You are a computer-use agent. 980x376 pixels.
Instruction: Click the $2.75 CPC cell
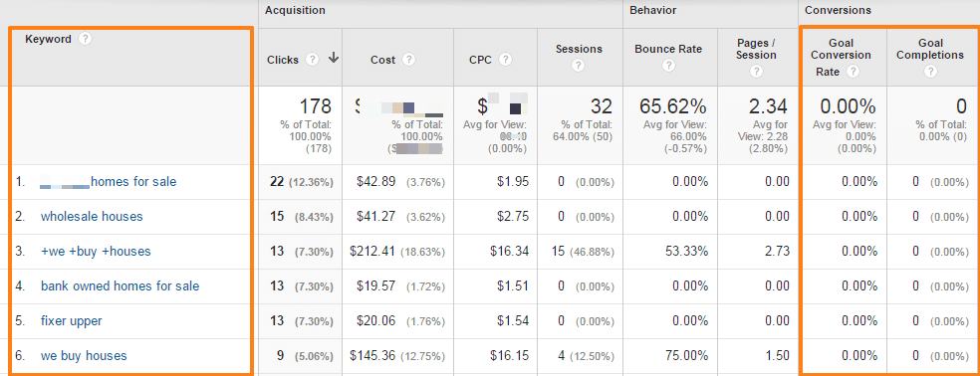point(512,217)
